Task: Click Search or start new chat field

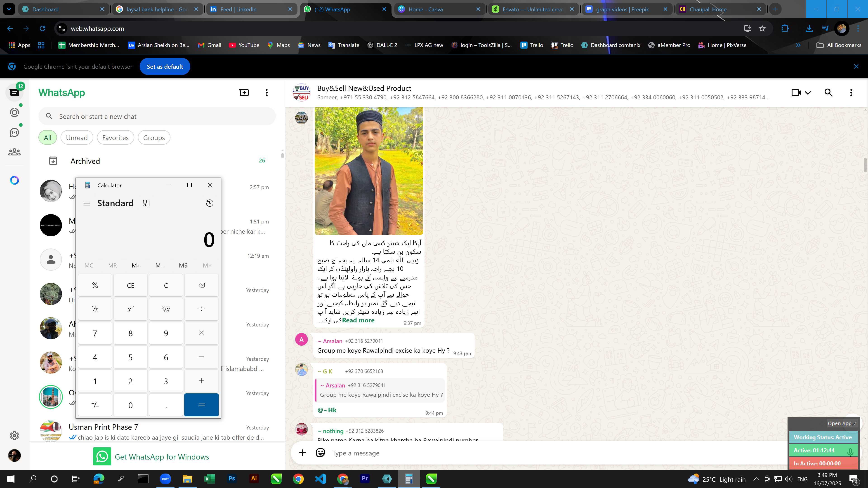Action: [x=157, y=117]
